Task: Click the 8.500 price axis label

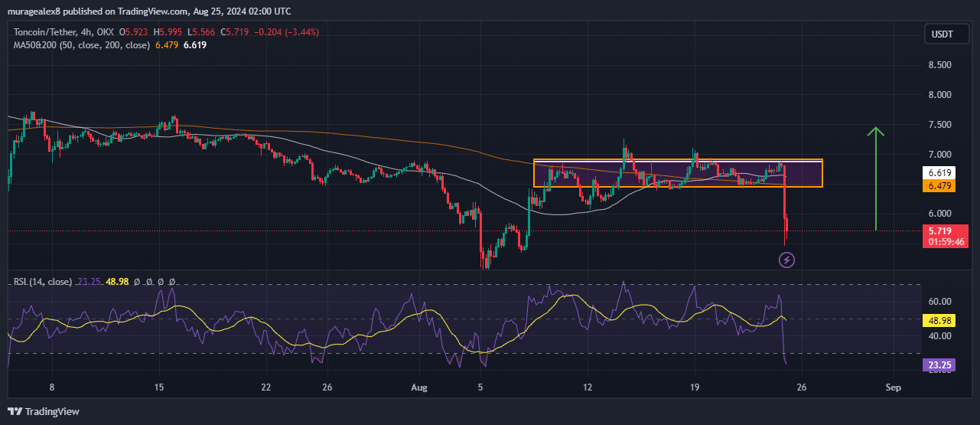Action: click(x=939, y=65)
